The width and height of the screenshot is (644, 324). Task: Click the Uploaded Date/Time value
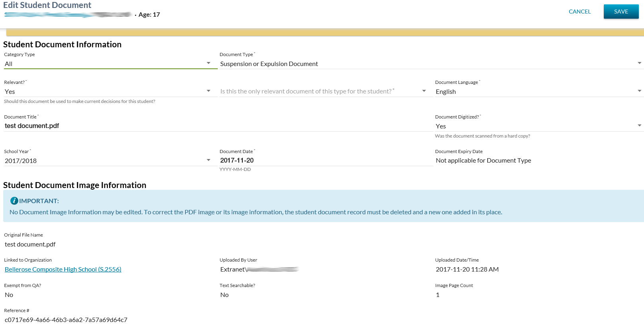(x=467, y=270)
